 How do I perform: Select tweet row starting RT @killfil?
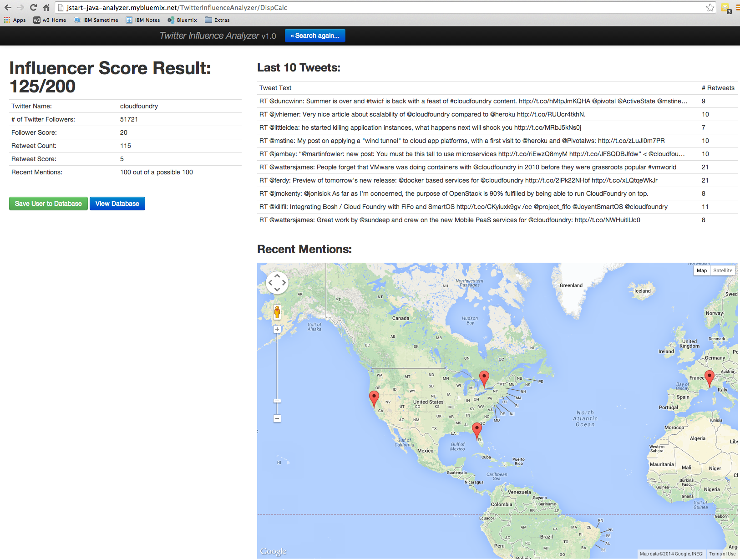(x=497, y=207)
